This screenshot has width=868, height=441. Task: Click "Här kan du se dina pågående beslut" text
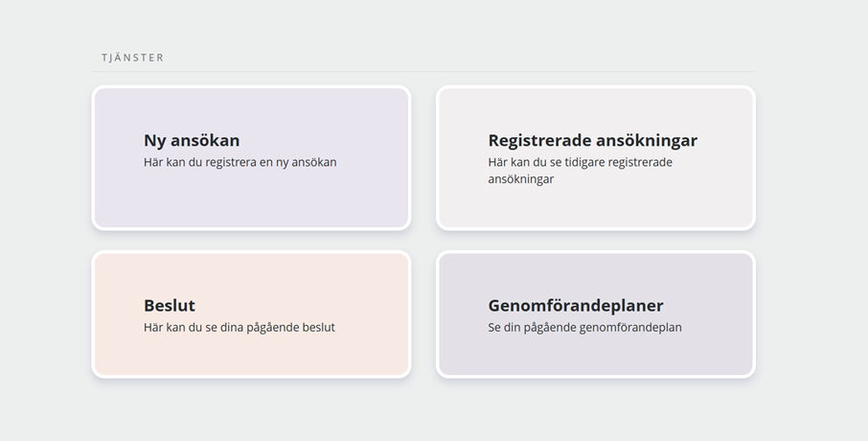click(x=239, y=327)
